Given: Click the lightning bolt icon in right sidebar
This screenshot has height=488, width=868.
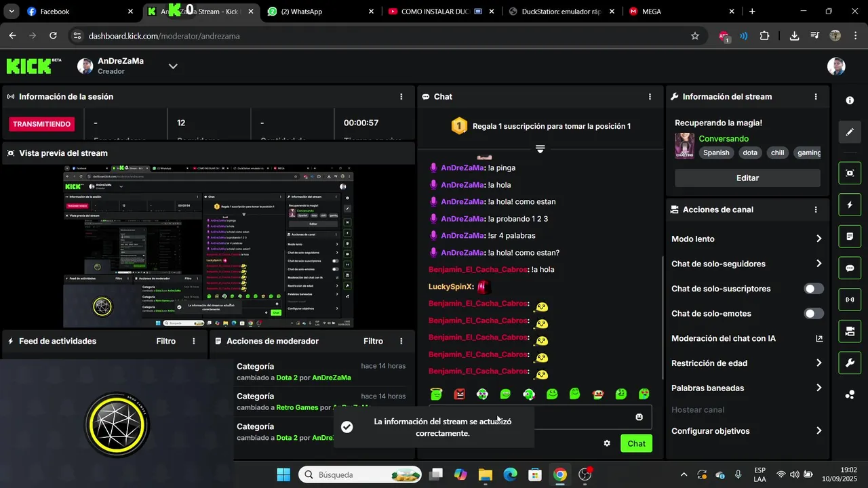Looking at the screenshot, I should point(850,205).
